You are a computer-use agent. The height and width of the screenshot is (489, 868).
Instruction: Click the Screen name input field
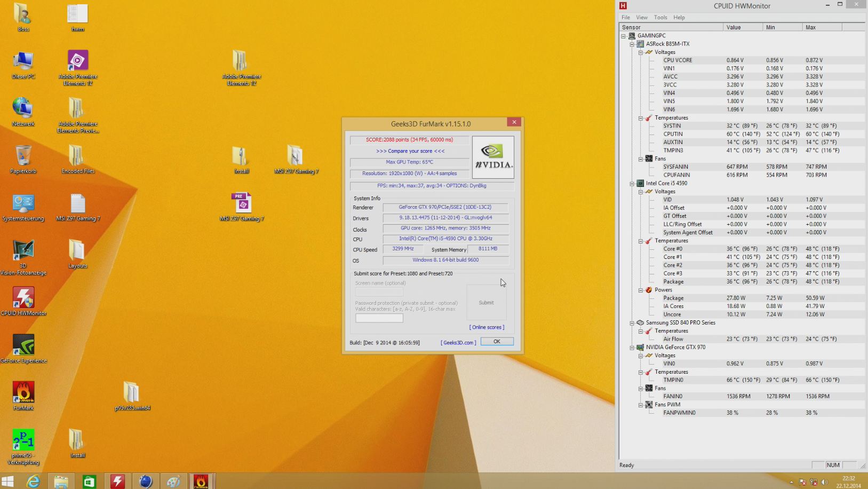point(379,291)
